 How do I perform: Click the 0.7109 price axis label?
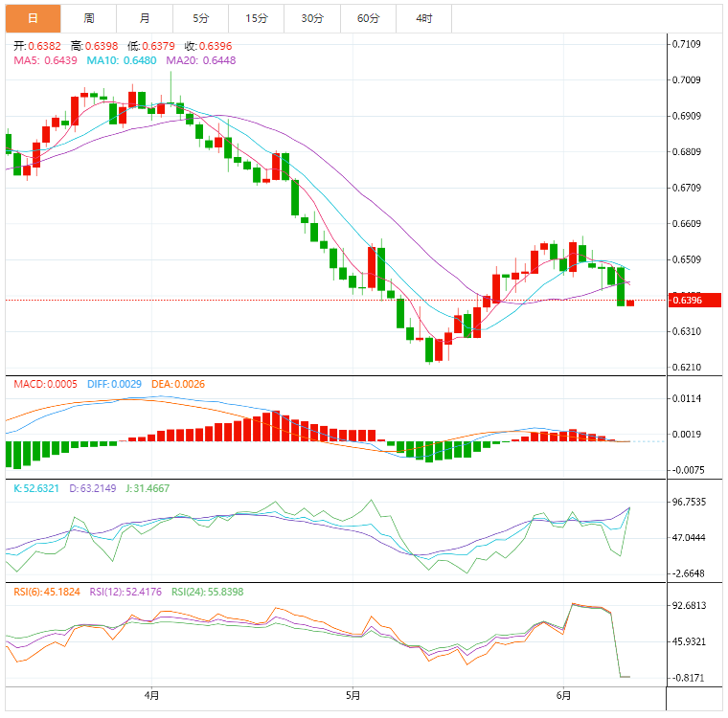click(687, 44)
